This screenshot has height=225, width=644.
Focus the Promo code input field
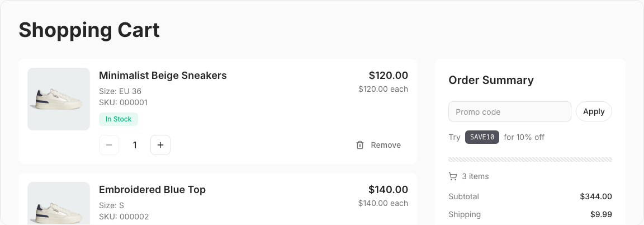[509, 111]
